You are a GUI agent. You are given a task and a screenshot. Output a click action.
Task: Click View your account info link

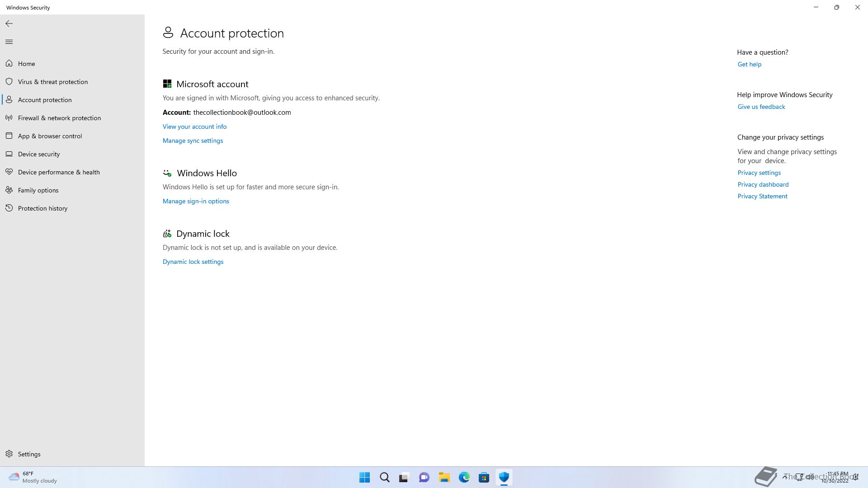[194, 127]
